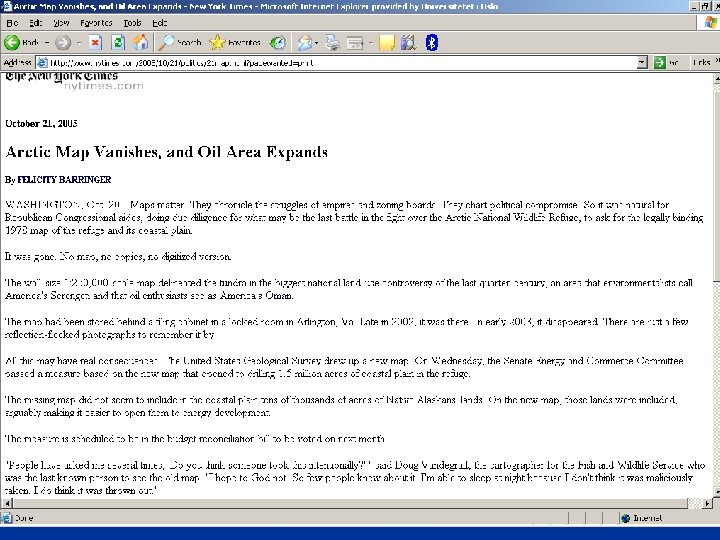The width and height of the screenshot is (720, 540).
Task: Click the IE icon in the title bar
Action: click(x=6, y=6)
